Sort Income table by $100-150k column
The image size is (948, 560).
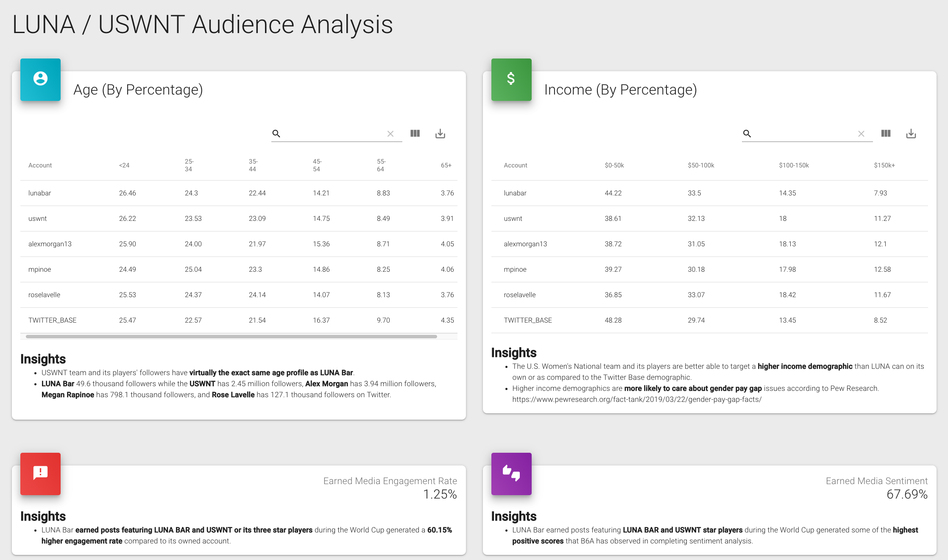(x=794, y=165)
